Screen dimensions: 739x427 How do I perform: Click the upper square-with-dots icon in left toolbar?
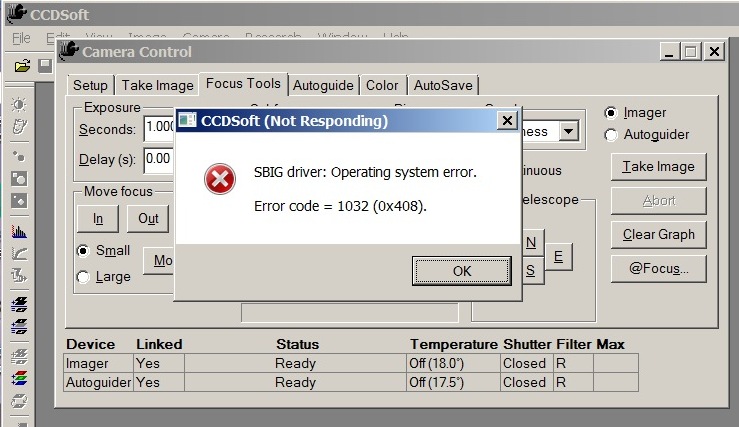pyautogui.click(x=19, y=179)
